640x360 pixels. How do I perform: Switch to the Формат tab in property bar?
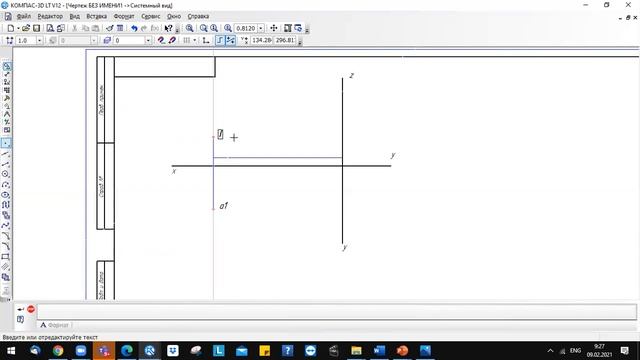pos(55,325)
